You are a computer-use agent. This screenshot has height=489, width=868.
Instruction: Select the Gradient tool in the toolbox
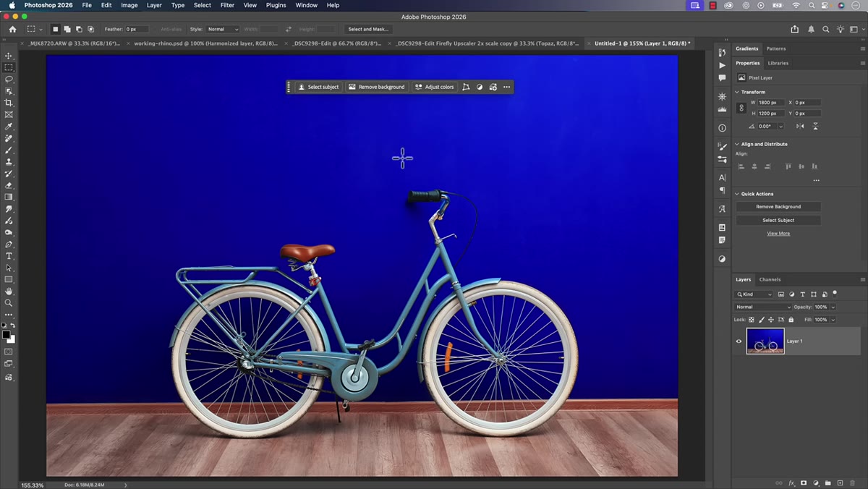click(9, 197)
